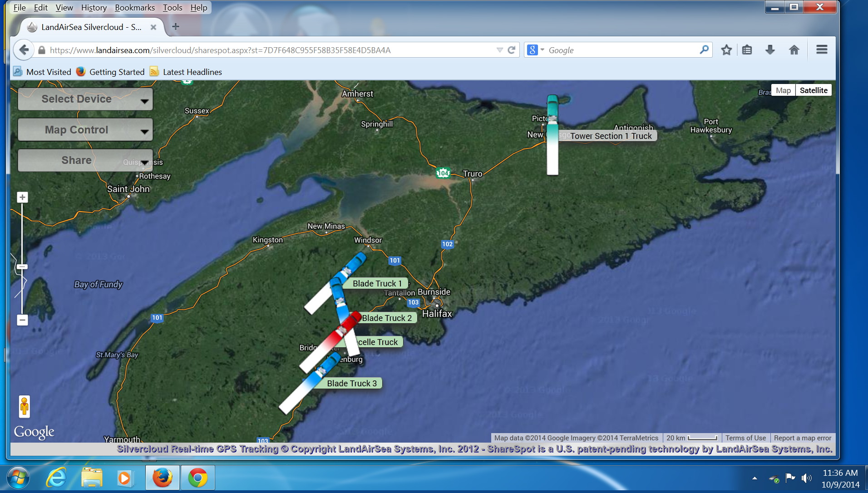Open the View menu
Image resolution: width=868 pixels, height=493 pixels.
64,8
